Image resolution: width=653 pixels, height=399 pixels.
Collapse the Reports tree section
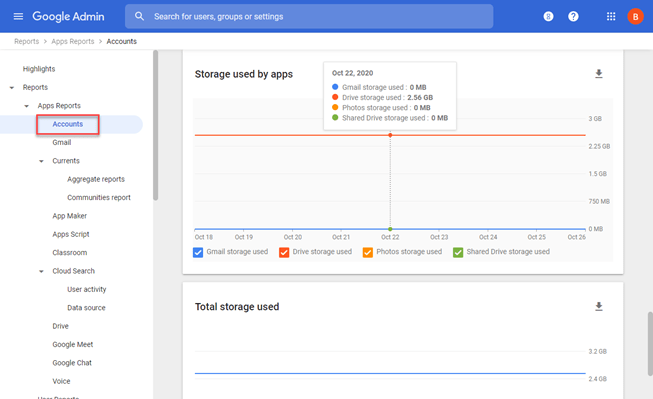coord(12,87)
